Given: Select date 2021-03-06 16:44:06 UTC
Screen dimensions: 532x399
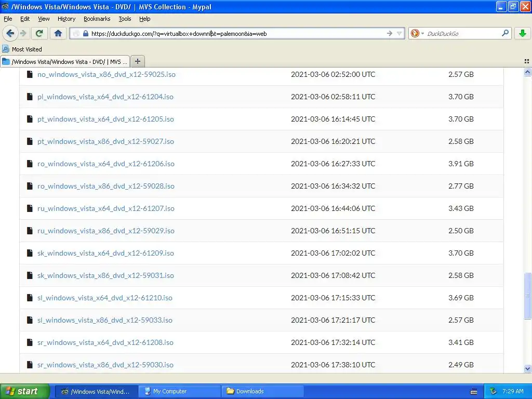Looking at the screenshot, I should (x=333, y=209).
